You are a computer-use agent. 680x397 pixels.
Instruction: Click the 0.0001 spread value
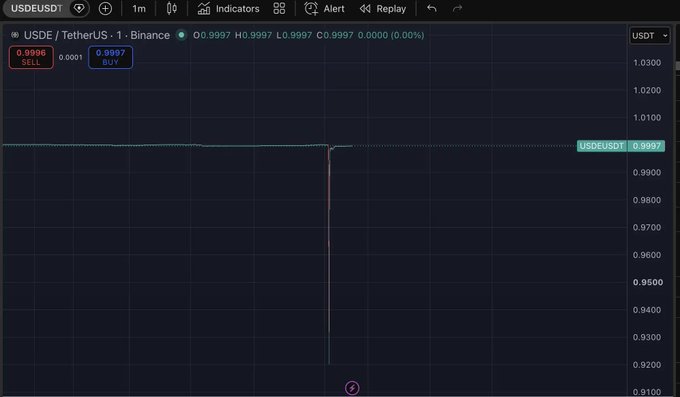click(x=71, y=57)
